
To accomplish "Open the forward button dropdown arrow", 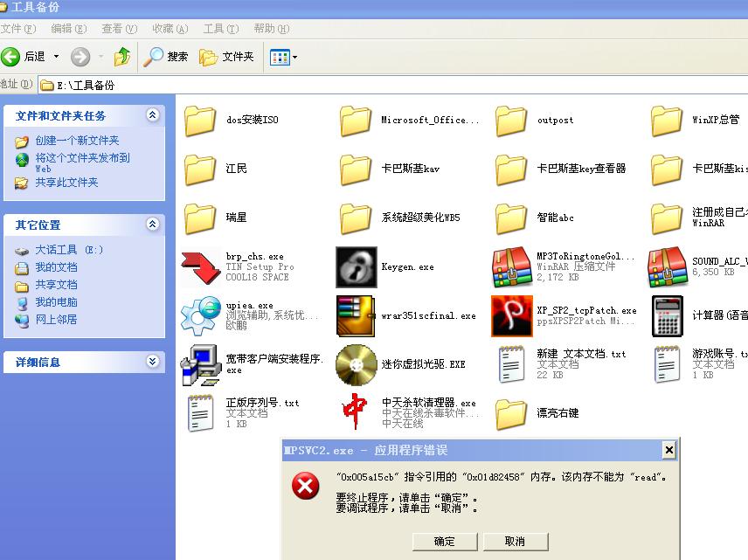I will tap(101, 57).
